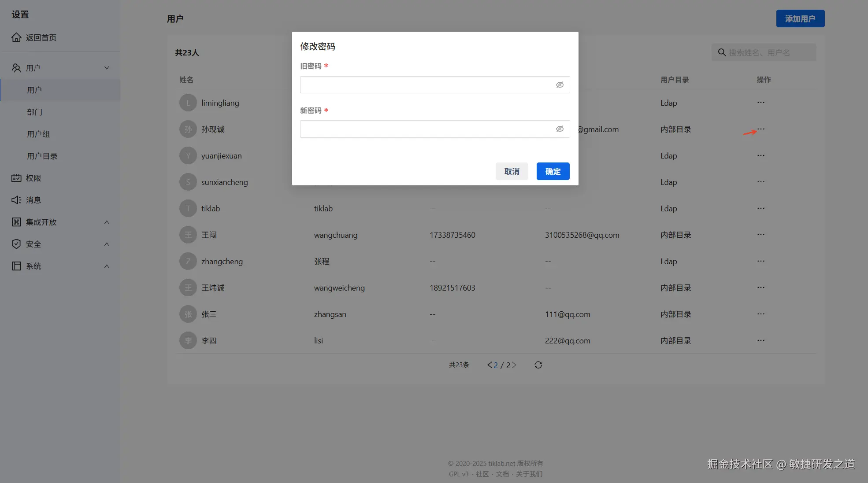
Task: Click the 权限 permissions icon in sidebar
Action: (x=16, y=178)
